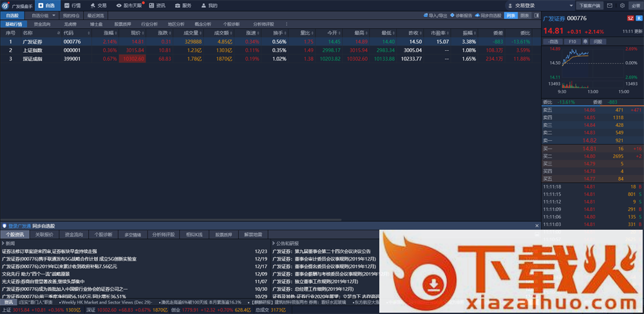644x314 pixels.
Task: Remove stock via -自选 button
Action: 553,41
